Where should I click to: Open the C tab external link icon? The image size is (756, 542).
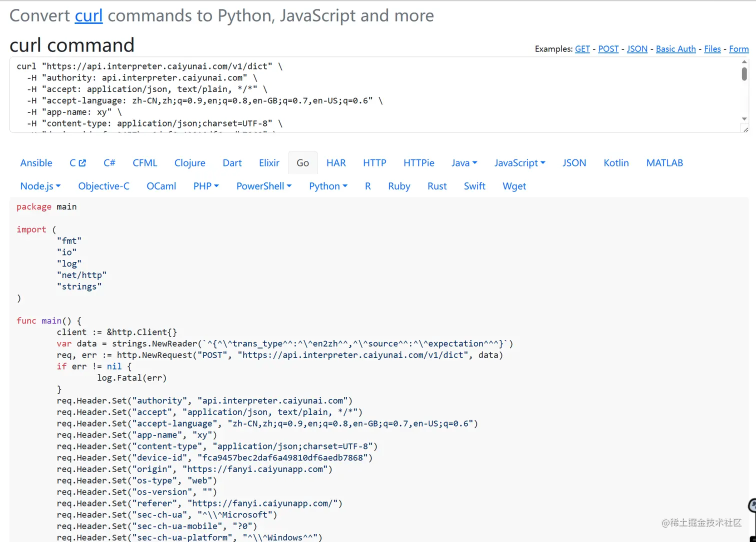coord(82,163)
